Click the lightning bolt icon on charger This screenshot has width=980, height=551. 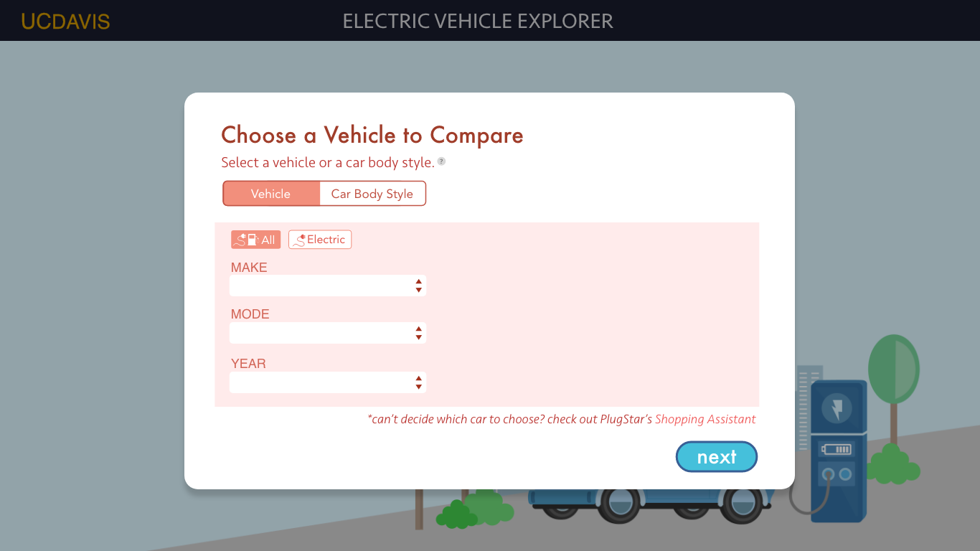click(837, 409)
